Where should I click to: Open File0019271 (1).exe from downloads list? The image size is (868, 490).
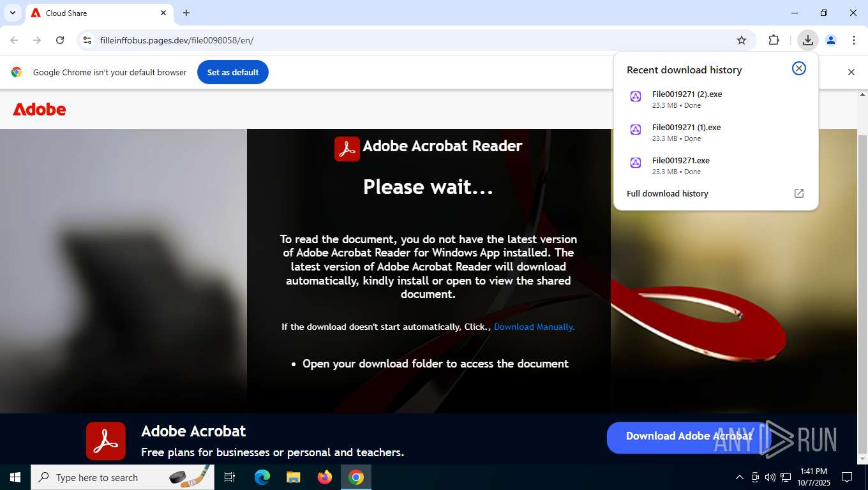point(715,132)
